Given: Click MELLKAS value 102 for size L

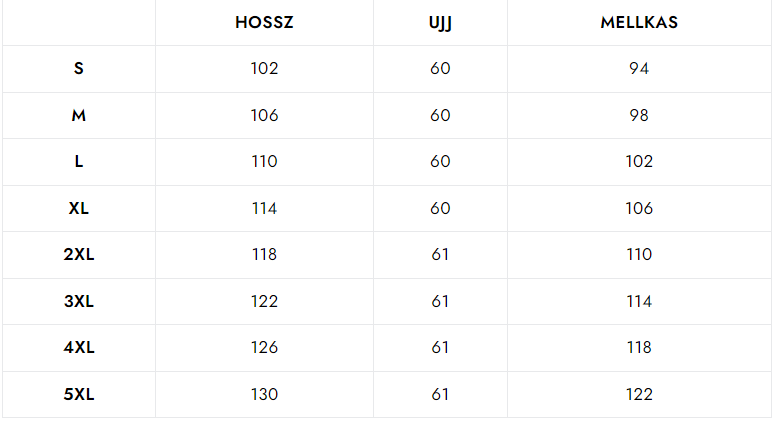Looking at the screenshot, I should [x=639, y=162].
